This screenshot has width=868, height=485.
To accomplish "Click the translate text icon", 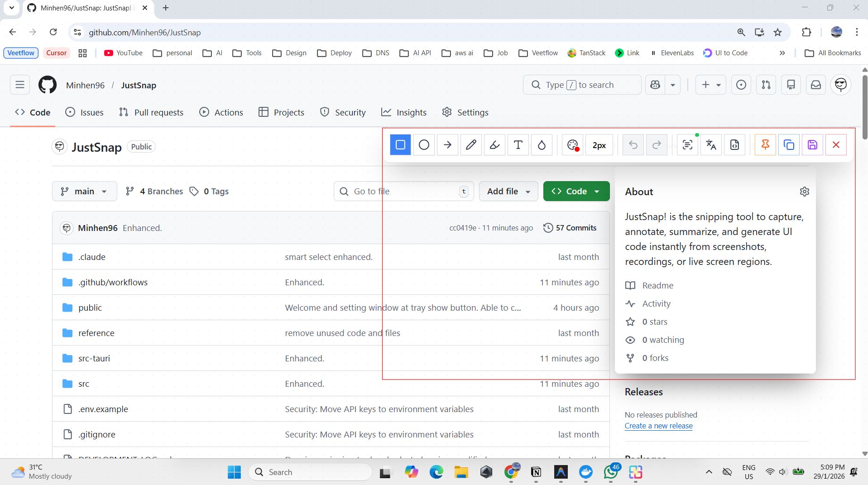I will 711,145.
